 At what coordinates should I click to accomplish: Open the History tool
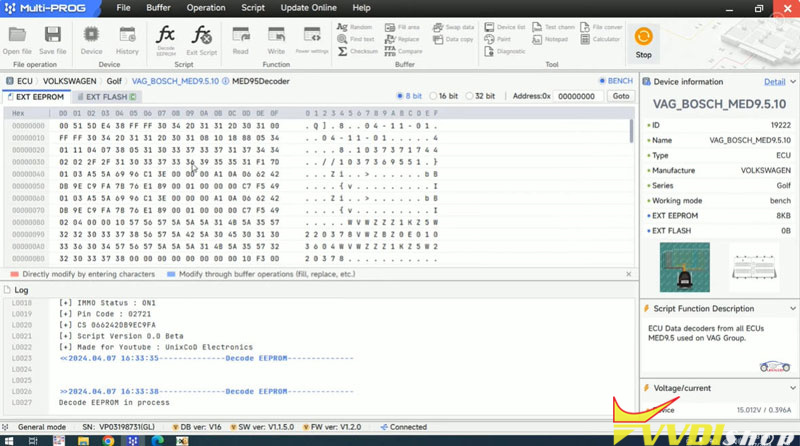click(127, 38)
